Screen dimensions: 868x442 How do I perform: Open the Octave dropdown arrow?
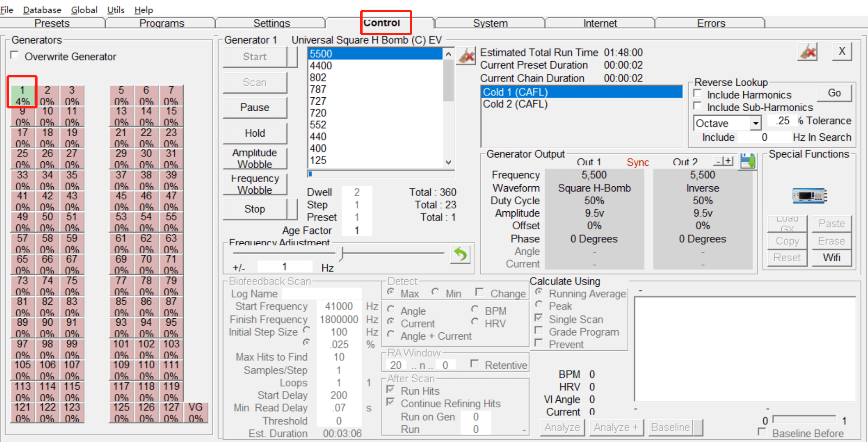tap(756, 123)
